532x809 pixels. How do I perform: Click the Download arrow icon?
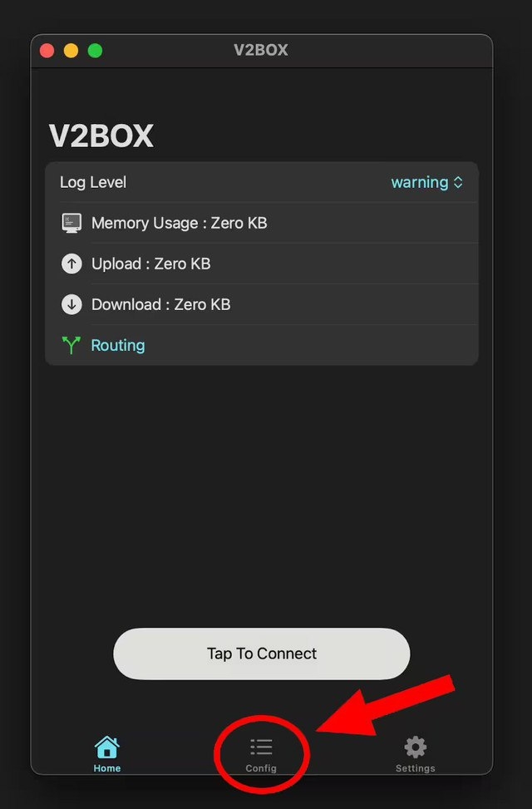click(72, 304)
